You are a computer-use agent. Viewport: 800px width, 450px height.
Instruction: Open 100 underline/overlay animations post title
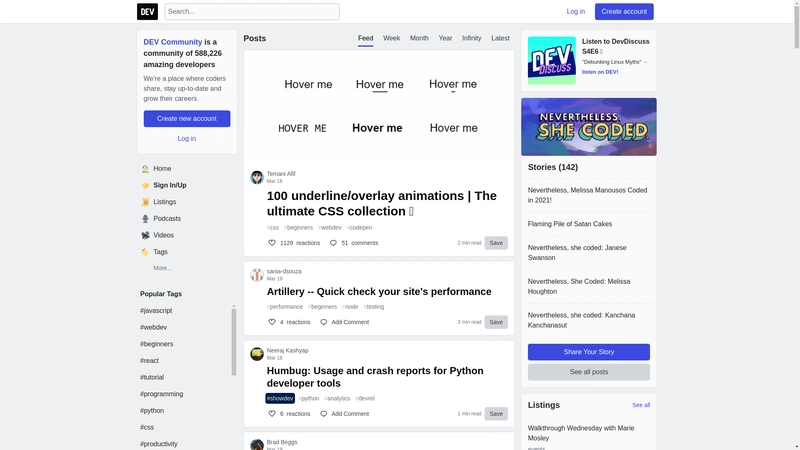[382, 204]
